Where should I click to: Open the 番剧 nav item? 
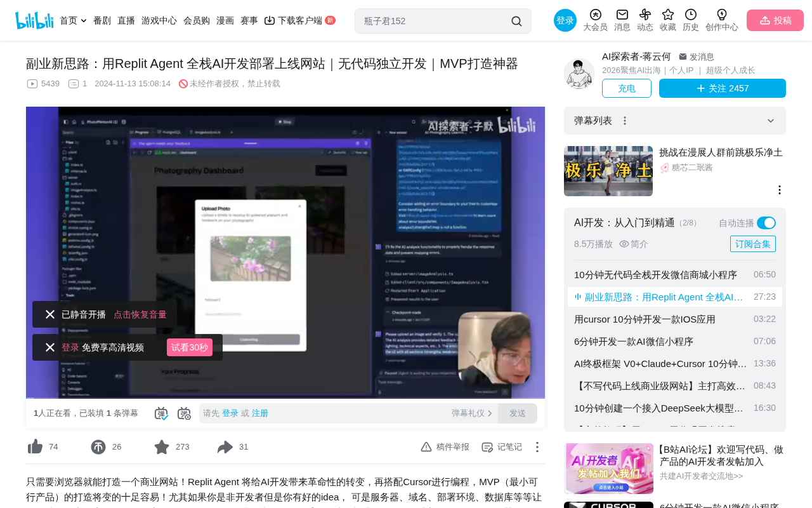102,20
